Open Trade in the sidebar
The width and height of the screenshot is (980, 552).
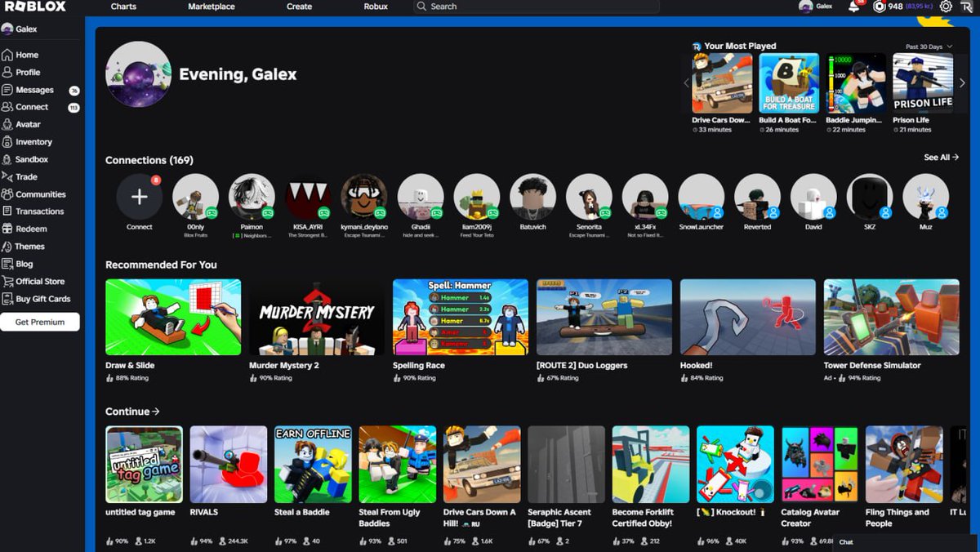(20, 176)
